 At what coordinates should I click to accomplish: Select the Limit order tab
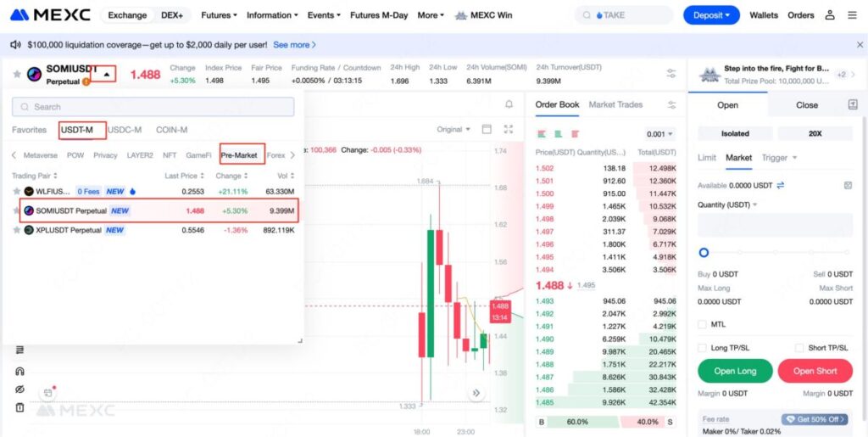click(x=706, y=158)
